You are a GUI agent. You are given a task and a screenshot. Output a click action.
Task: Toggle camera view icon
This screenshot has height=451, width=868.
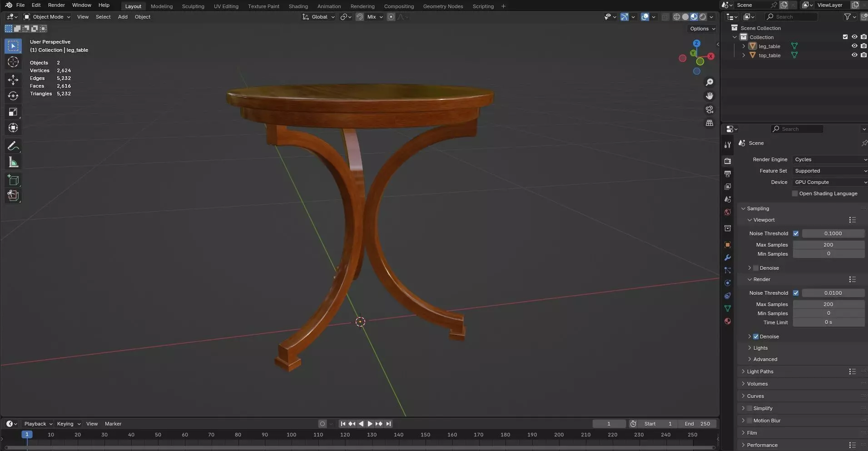[x=709, y=109]
